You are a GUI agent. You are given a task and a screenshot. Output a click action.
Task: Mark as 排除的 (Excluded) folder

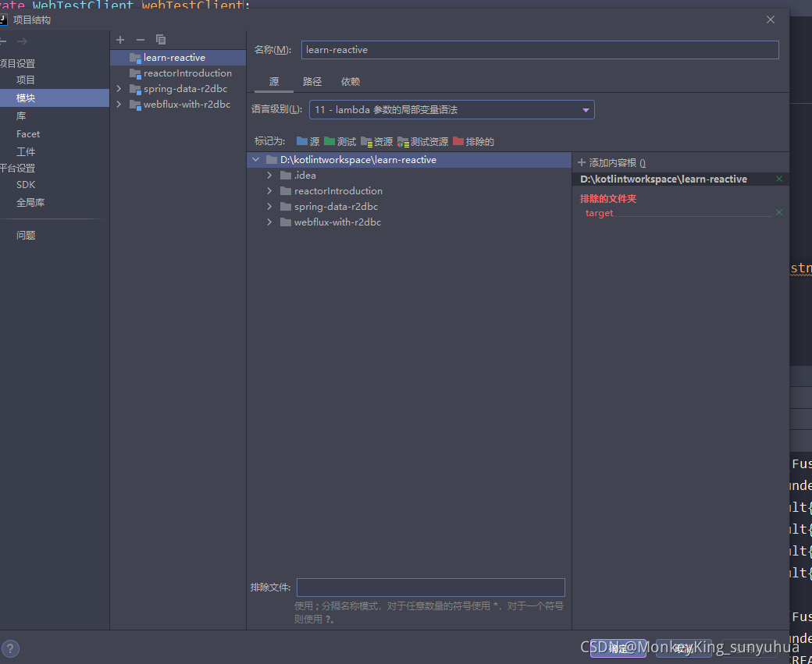[474, 141]
